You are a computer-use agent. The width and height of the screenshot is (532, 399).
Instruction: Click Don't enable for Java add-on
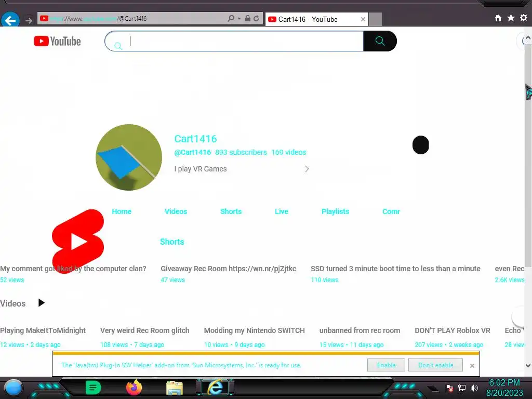coord(436,365)
